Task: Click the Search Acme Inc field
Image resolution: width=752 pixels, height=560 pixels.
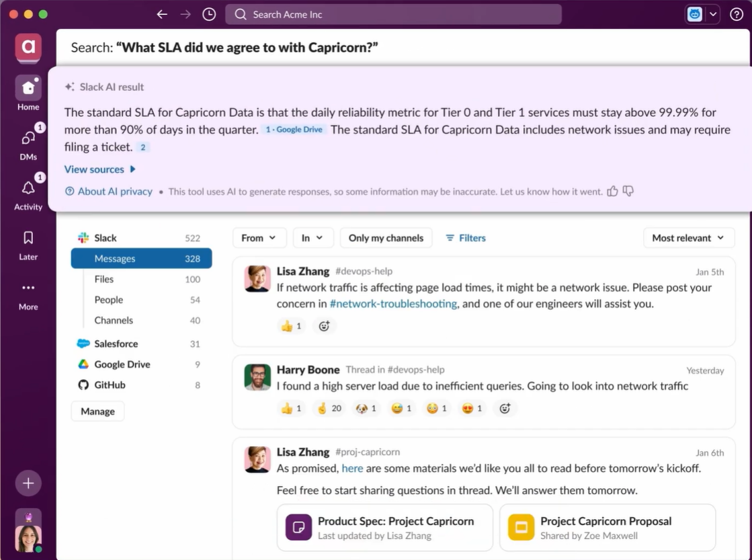Action: click(x=393, y=14)
